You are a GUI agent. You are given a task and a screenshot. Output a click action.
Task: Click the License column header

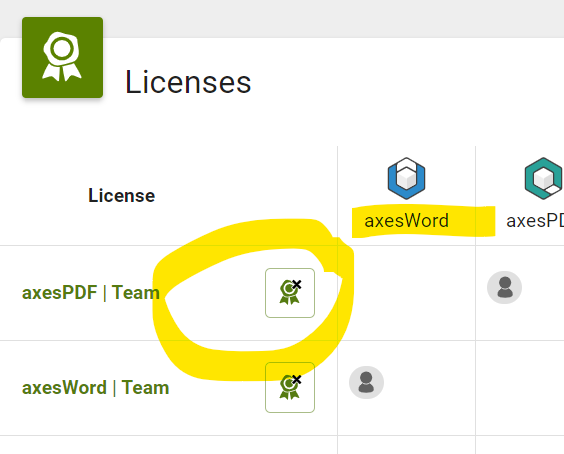[x=122, y=196]
